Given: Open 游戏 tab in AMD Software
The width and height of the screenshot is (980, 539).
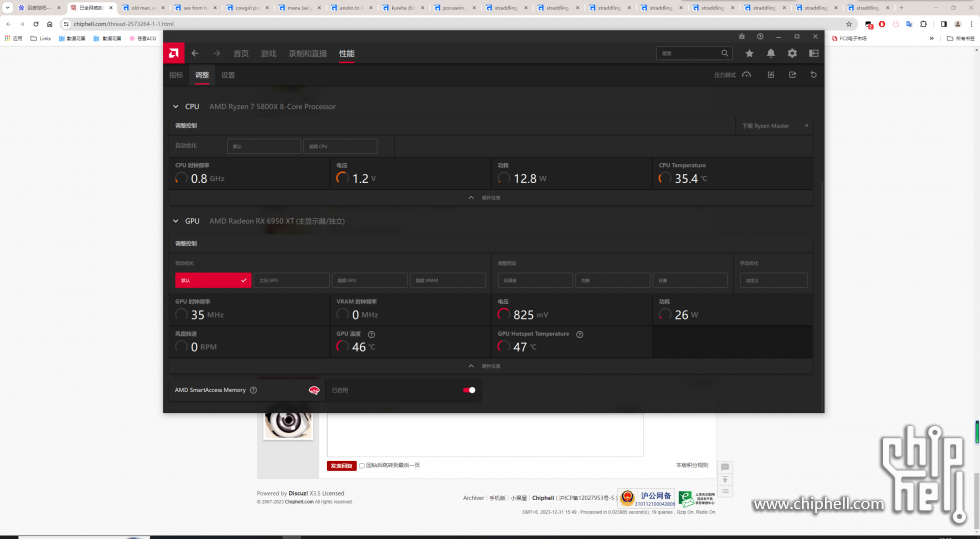Looking at the screenshot, I should (x=268, y=54).
